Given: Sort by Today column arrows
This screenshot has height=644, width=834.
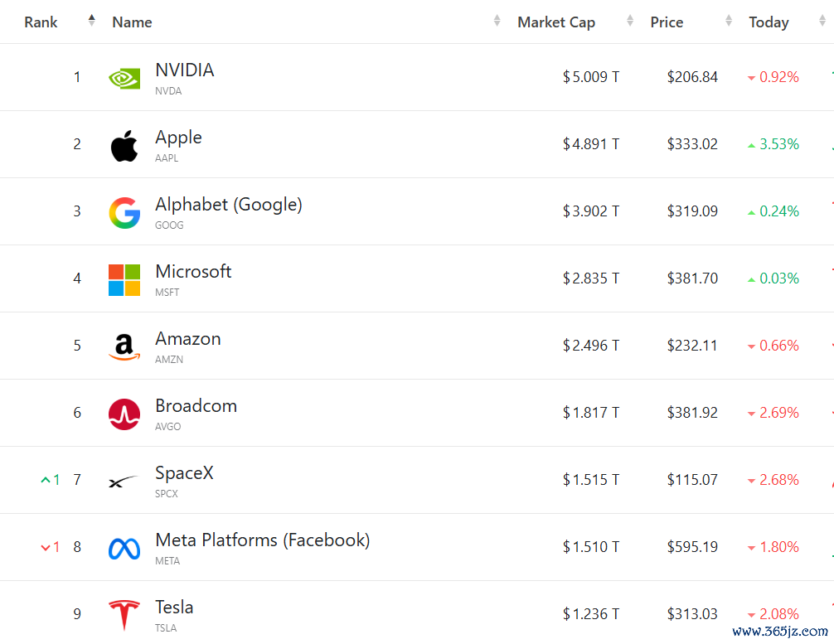Looking at the screenshot, I should click(822, 21).
